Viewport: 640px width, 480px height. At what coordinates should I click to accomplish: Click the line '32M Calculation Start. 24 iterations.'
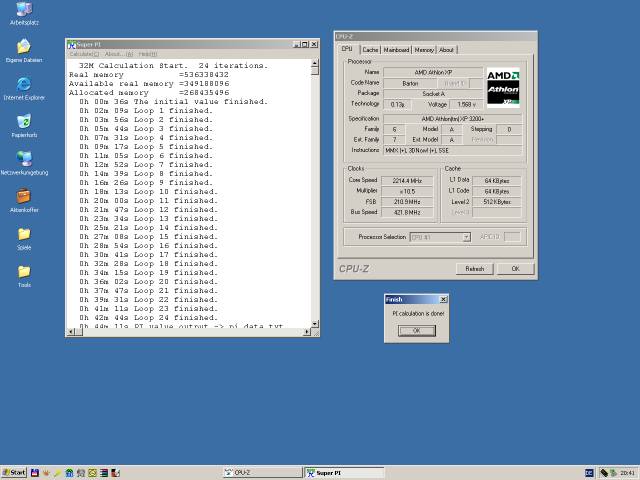tap(173, 66)
